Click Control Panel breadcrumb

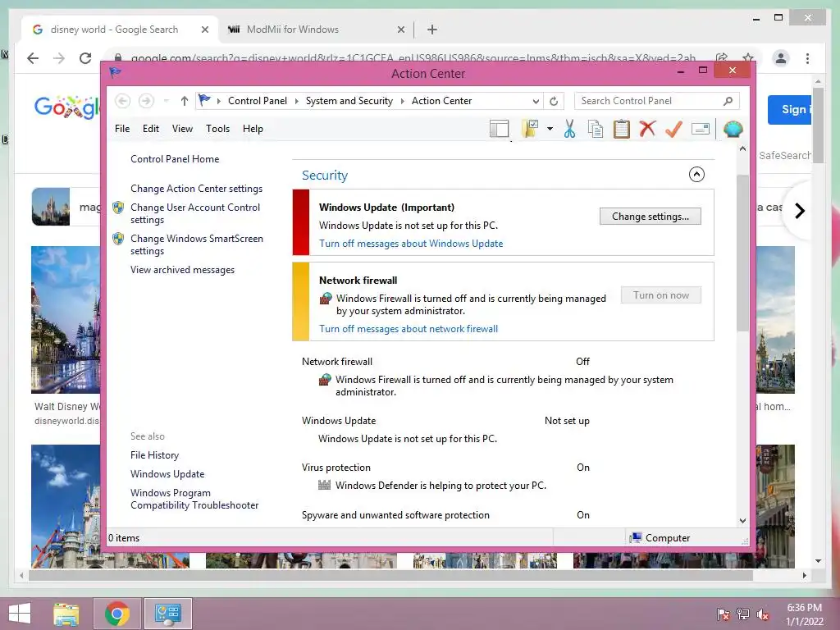click(x=257, y=101)
